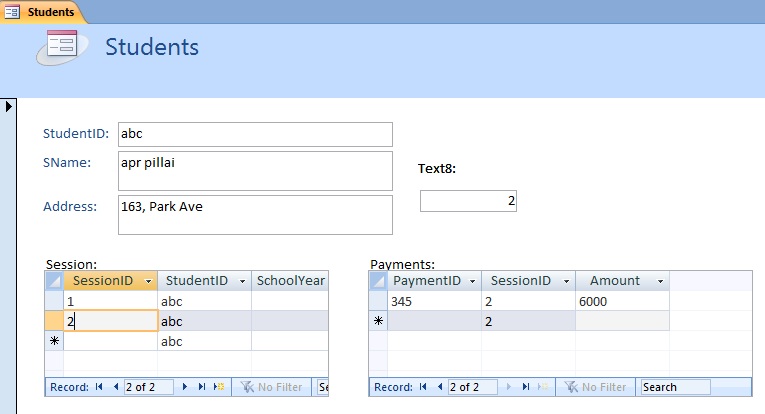Click No Filter button in Session subform
Image resolution: width=765 pixels, height=414 pixels.
pos(272,387)
